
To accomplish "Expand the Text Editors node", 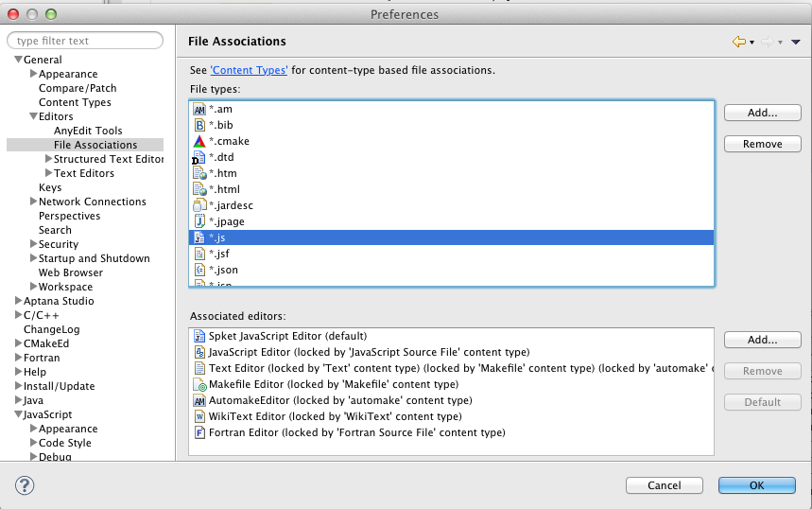I will pos(48,172).
